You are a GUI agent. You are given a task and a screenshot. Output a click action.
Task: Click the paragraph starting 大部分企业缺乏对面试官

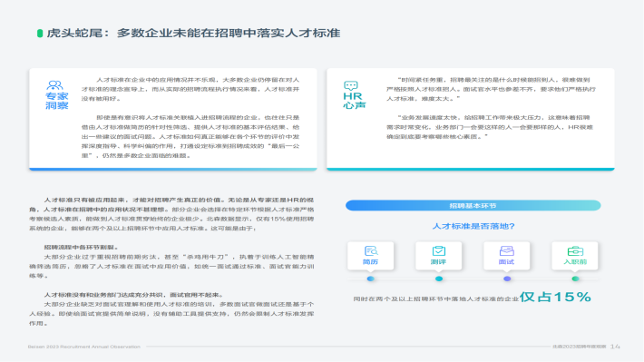(x=171, y=314)
